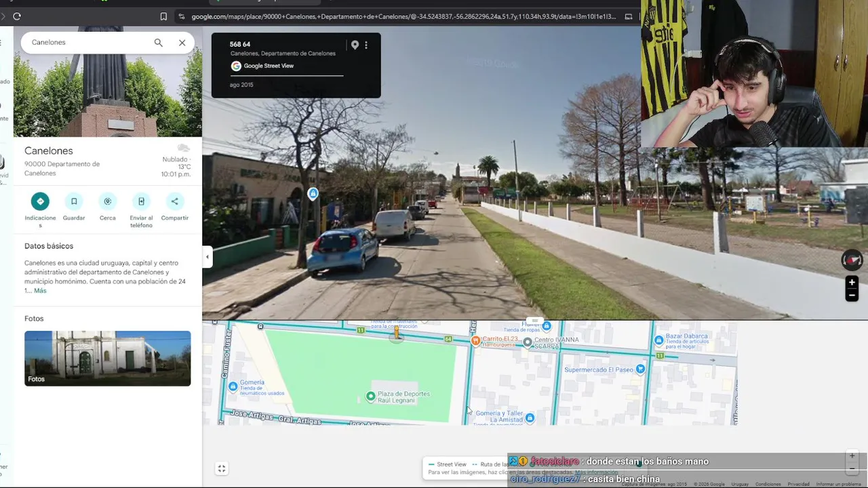Bookmark this page using the address bar icon

click(163, 16)
